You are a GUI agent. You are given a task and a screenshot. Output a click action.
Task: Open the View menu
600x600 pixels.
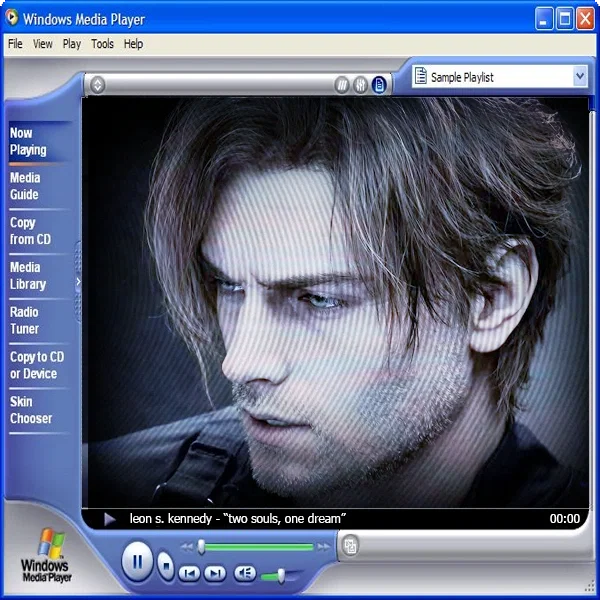42,44
